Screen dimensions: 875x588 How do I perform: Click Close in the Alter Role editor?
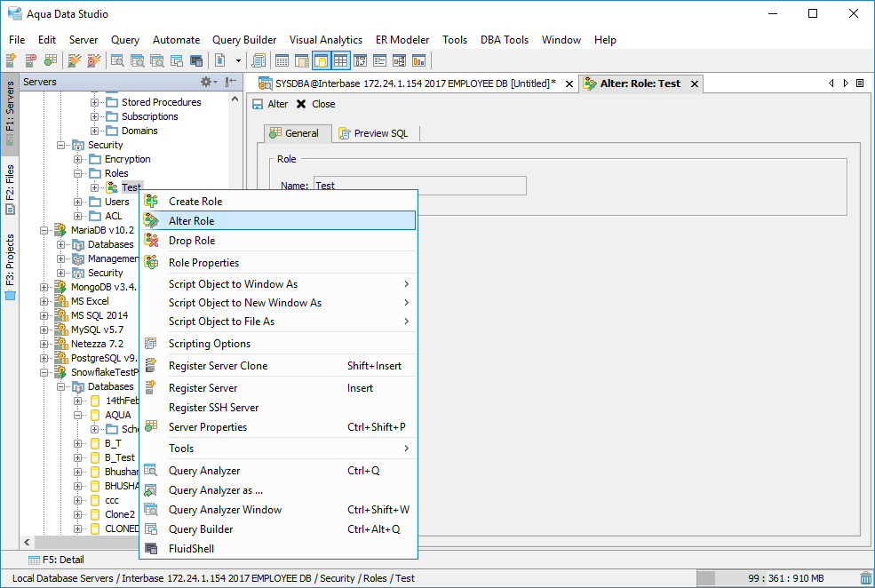316,104
